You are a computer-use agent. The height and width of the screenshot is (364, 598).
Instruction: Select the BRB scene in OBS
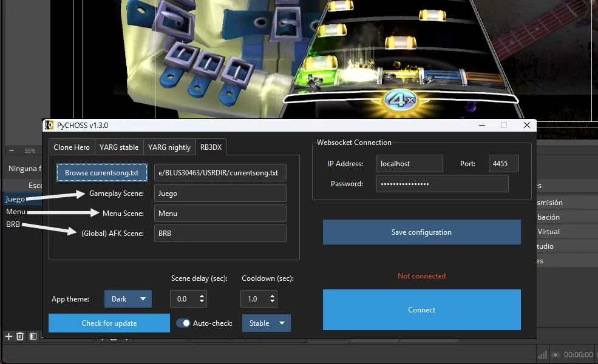point(13,224)
